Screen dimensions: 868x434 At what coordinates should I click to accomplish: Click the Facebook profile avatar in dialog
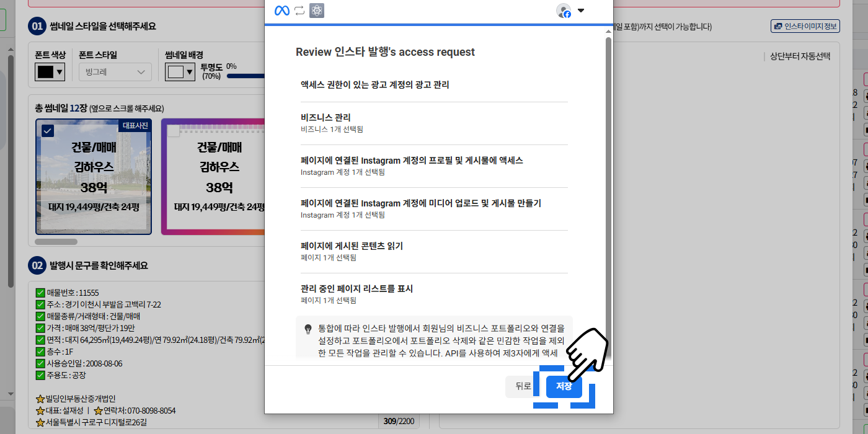click(564, 11)
